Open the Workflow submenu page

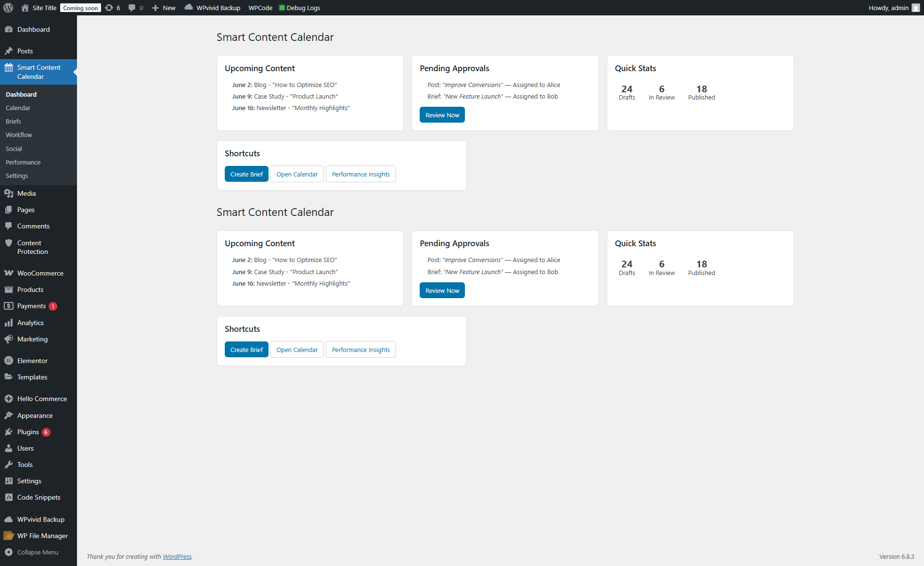coord(19,135)
